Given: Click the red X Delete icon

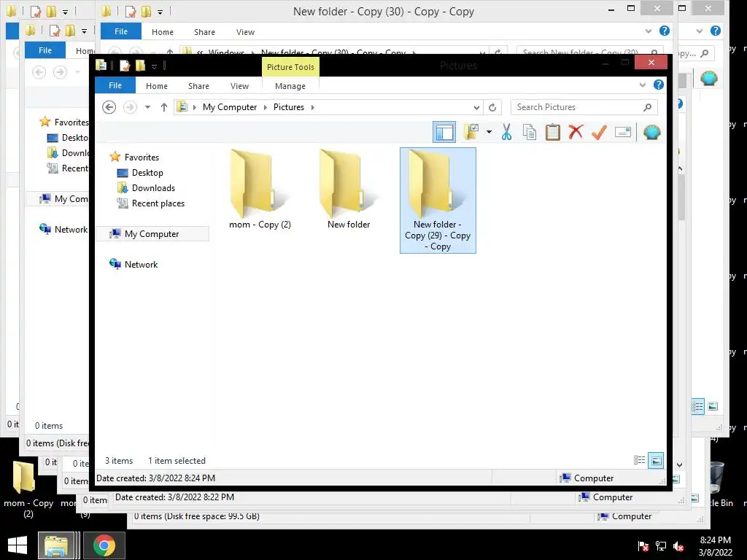Looking at the screenshot, I should [576, 131].
